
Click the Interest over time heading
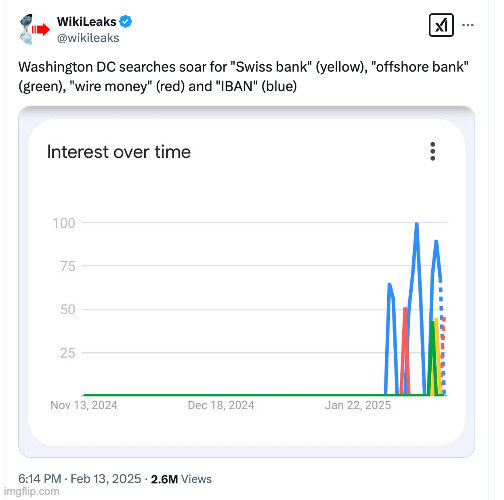119,152
